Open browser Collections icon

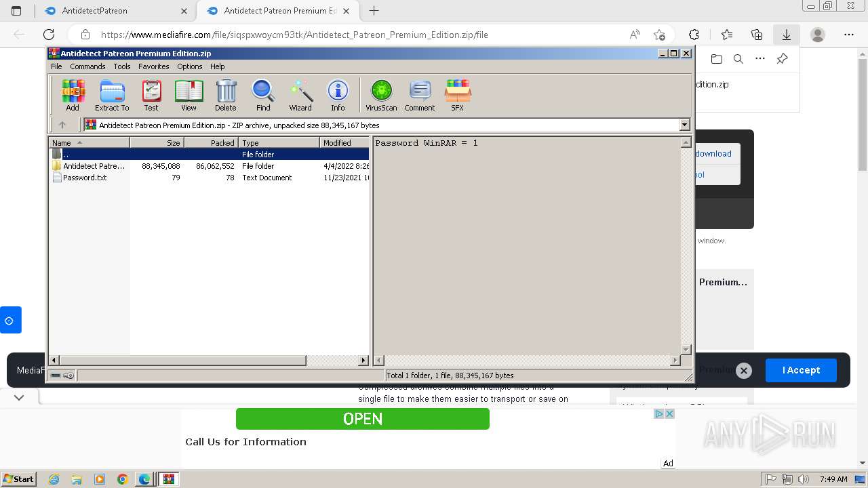[x=757, y=35]
